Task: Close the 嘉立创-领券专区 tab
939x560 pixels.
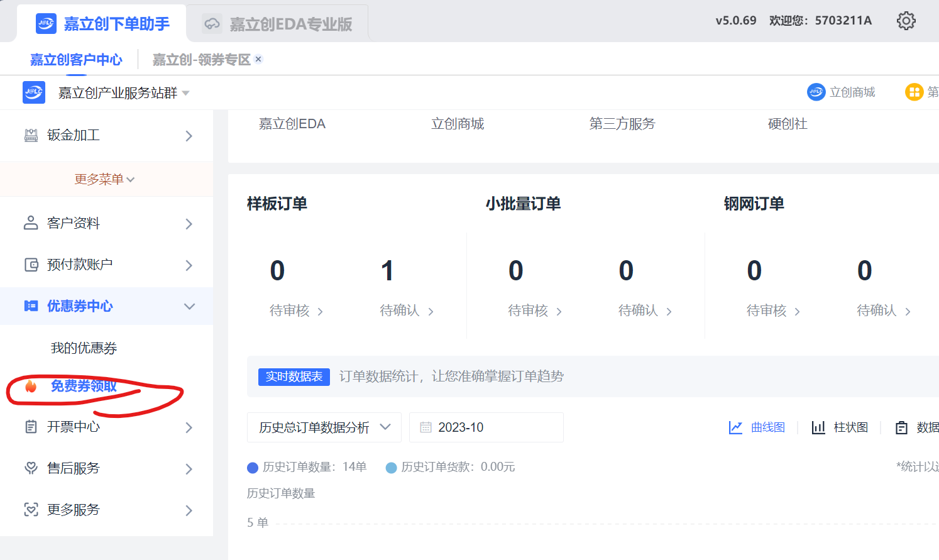Action: click(258, 59)
